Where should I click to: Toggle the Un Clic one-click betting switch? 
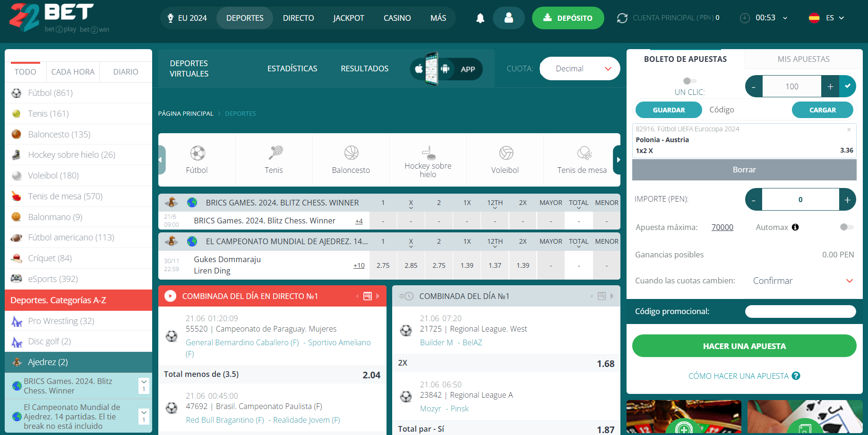coord(689,81)
